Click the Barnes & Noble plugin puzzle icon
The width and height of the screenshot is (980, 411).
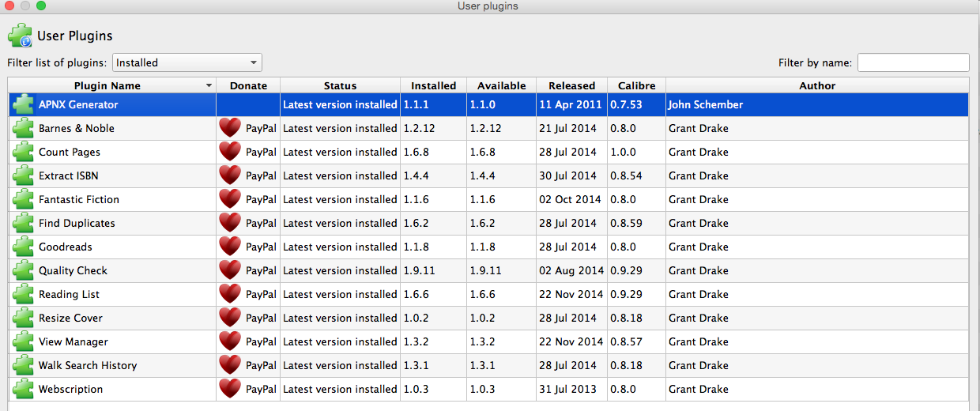(x=24, y=128)
